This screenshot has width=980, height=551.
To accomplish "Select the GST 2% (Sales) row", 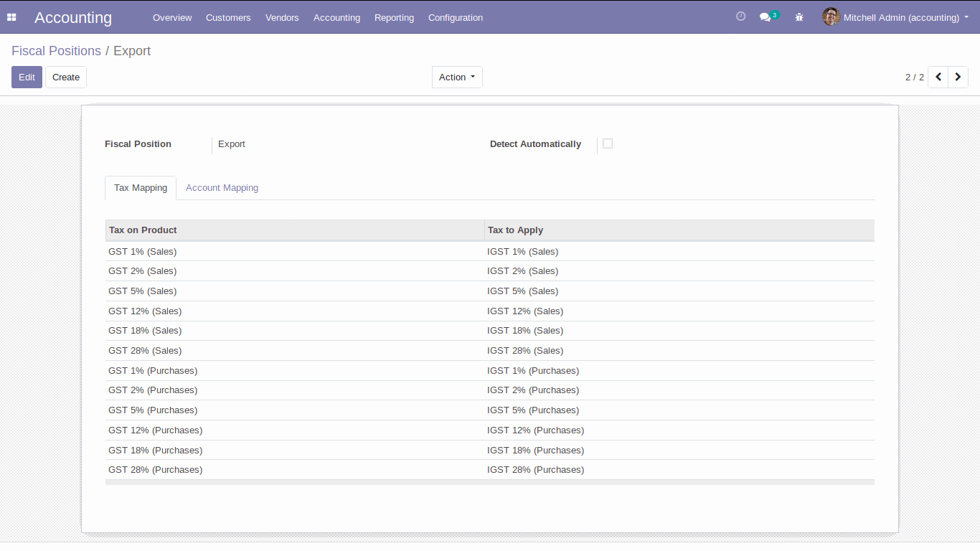I will point(490,271).
